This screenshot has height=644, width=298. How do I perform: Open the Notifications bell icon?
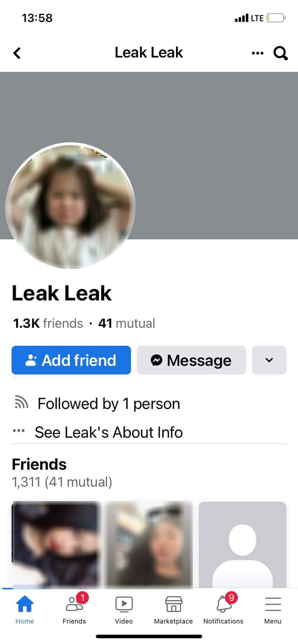click(224, 603)
